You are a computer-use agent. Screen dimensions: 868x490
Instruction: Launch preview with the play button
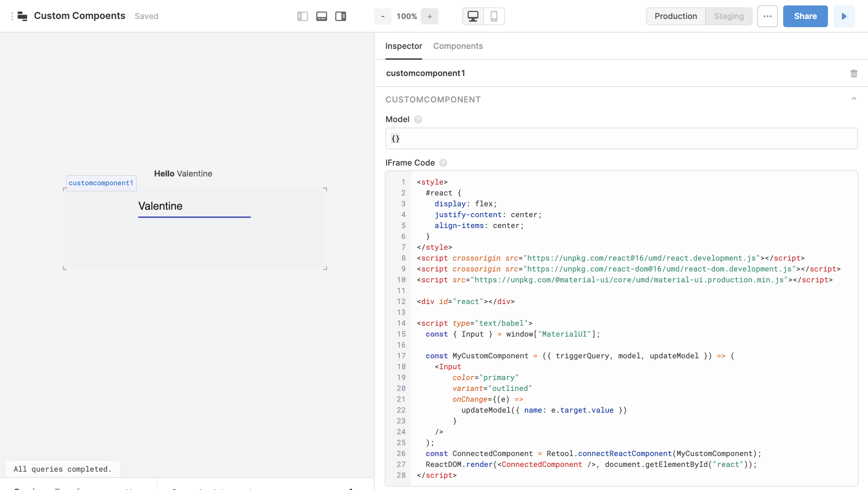point(844,16)
